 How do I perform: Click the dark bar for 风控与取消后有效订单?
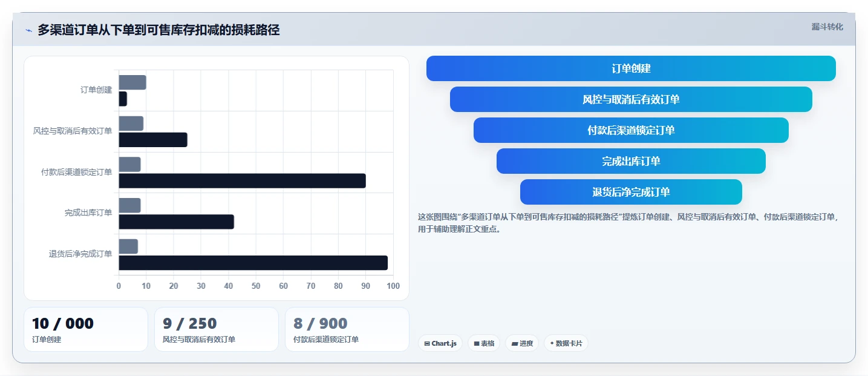153,140
